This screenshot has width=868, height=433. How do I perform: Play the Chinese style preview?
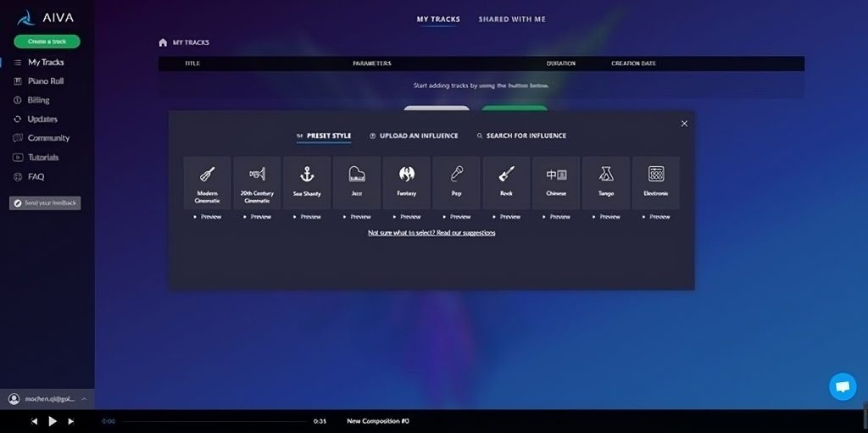[x=556, y=217]
